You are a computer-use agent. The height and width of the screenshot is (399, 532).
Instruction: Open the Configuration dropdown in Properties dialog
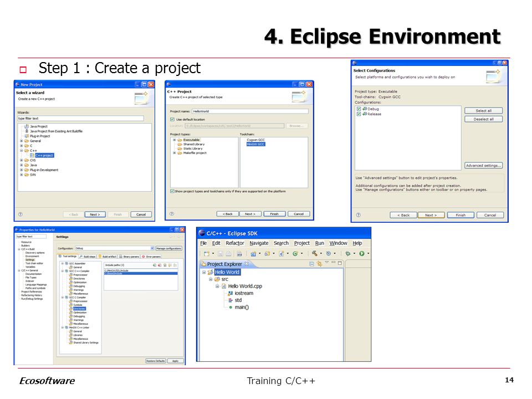pyautogui.click(x=152, y=248)
